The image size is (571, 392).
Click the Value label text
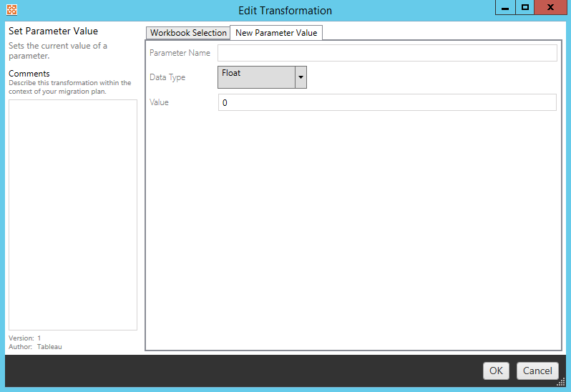tap(159, 102)
